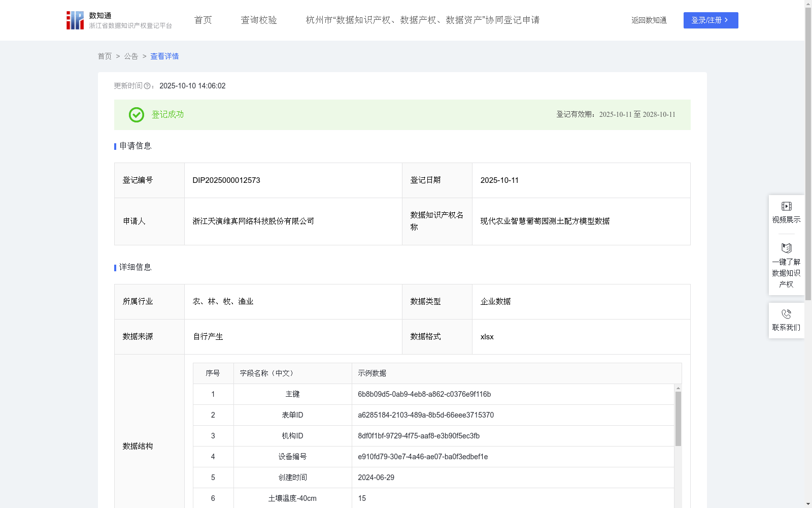The height and width of the screenshot is (508, 812).
Task: Click the 联系我们 phone icon
Action: [x=786, y=314]
